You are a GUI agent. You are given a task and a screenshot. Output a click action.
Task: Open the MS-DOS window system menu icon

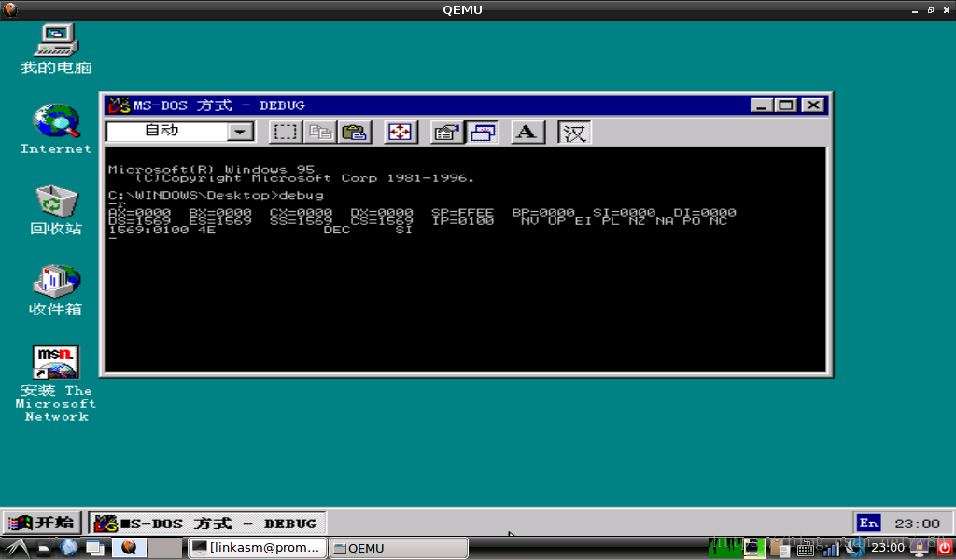(119, 105)
